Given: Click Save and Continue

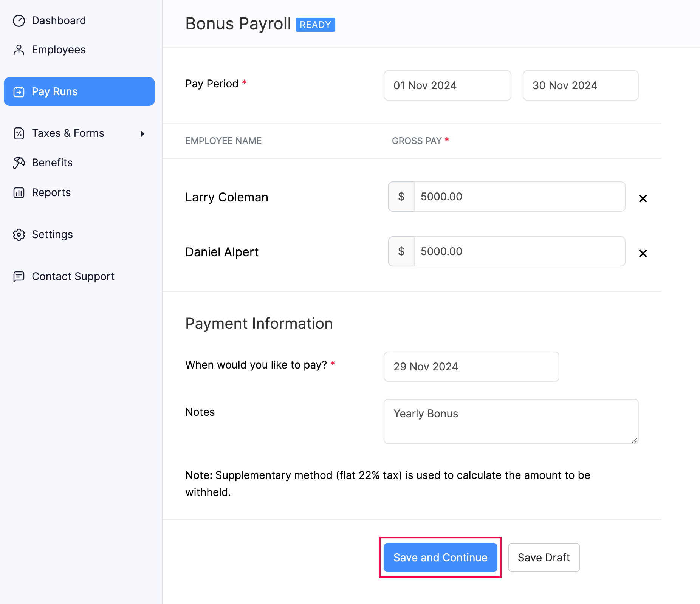Looking at the screenshot, I should click(x=440, y=557).
